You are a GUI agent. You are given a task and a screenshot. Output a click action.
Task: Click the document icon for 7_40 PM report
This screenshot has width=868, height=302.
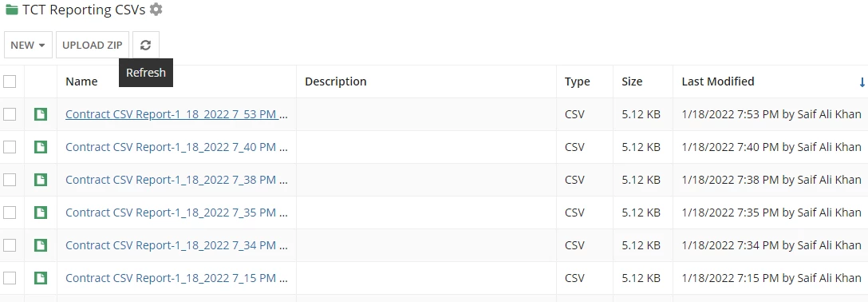coord(41,147)
